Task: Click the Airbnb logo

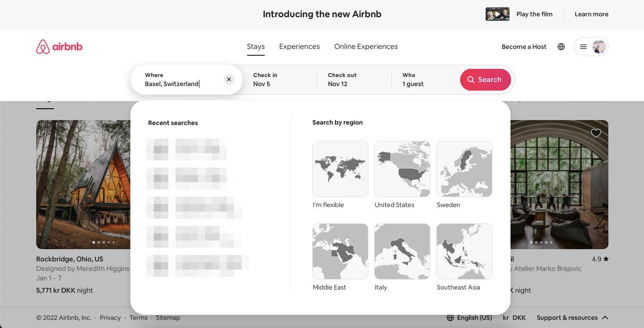Action: pos(59,46)
